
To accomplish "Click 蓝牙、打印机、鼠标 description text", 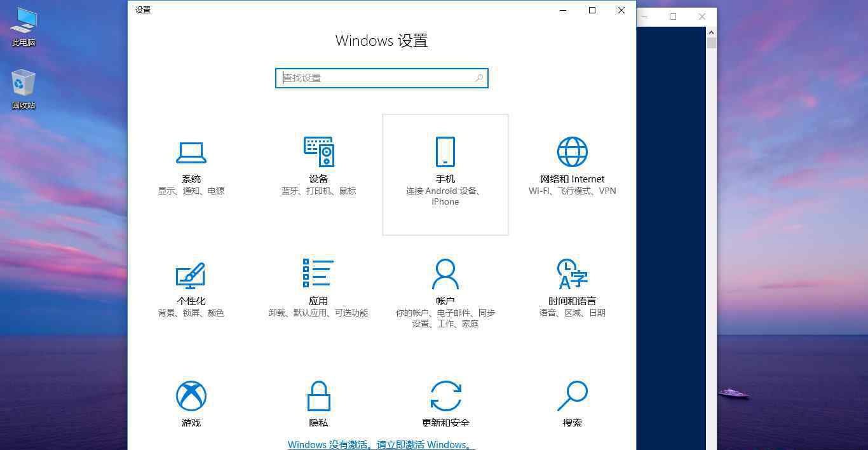I will pyautogui.click(x=318, y=191).
